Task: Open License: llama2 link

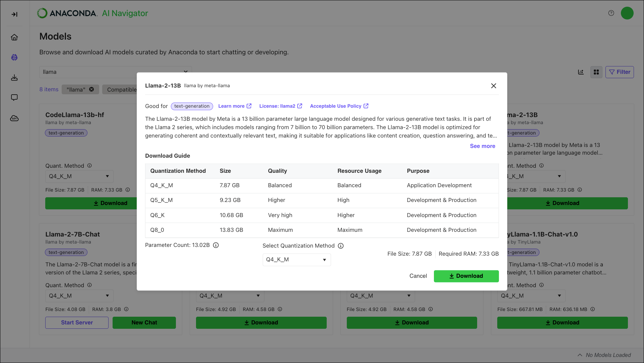Action: point(280,106)
